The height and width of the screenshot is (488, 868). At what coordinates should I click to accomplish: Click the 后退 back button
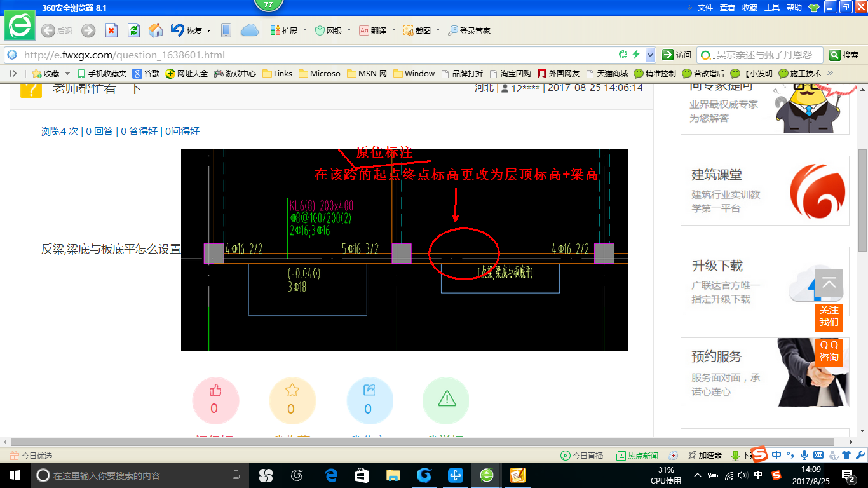click(57, 30)
